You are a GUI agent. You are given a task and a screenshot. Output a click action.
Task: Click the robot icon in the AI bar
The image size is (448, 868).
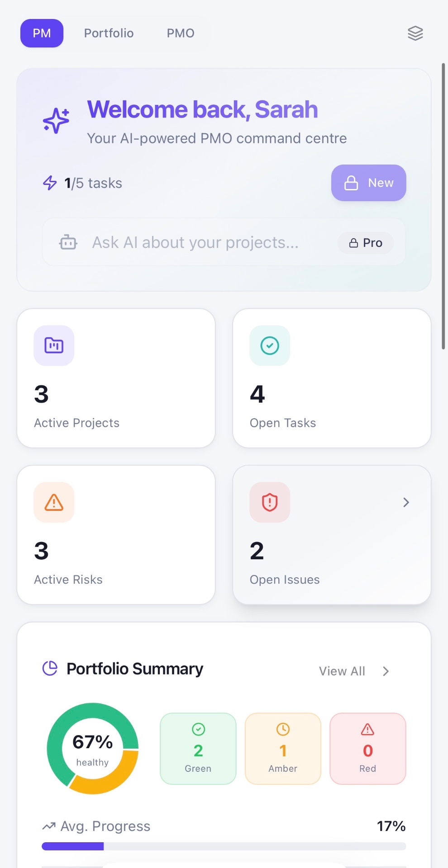68,242
